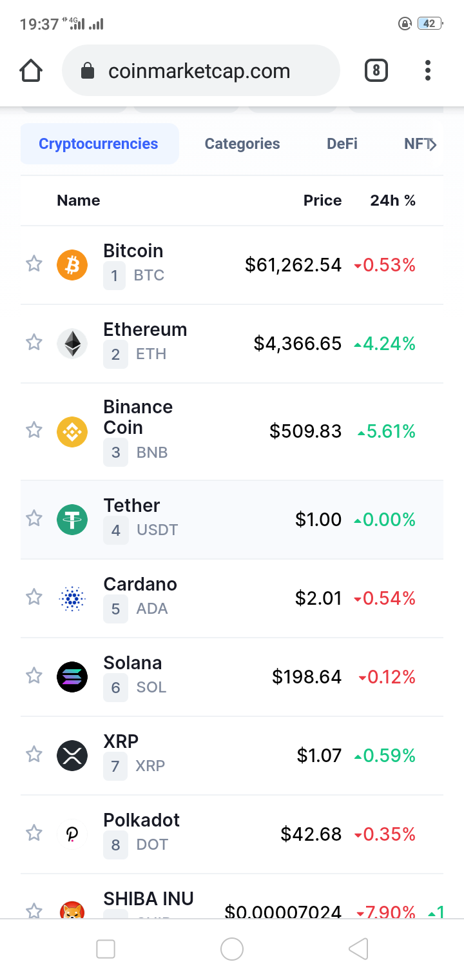Image resolution: width=464 pixels, height=980 pixels.
Task: Star Solana for the watchlist
Action: click(34, 676)
